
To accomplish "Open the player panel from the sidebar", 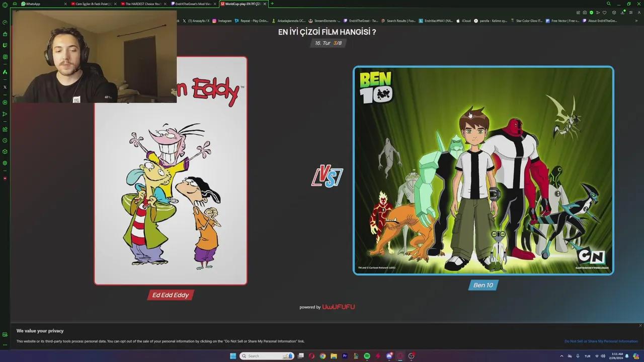I will coord(5,114).
